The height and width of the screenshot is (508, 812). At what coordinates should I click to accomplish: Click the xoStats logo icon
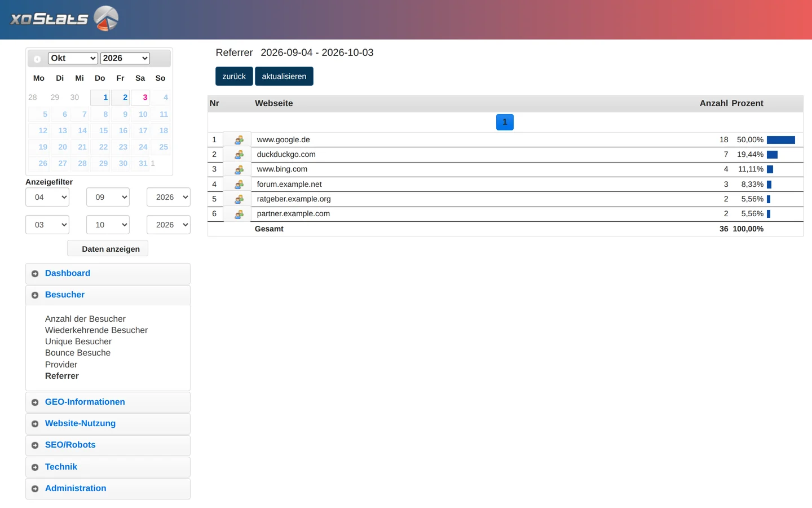coord(106,18)
